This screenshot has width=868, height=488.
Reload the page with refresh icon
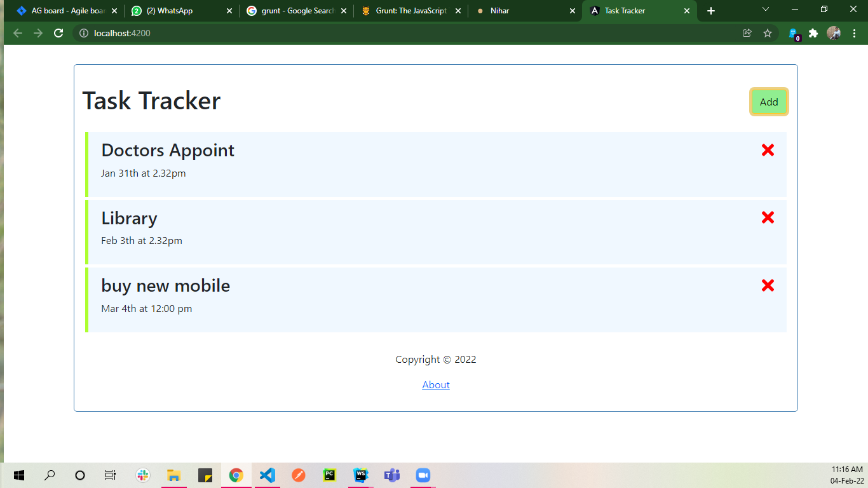pyautogui.click(x=58, y=33)
